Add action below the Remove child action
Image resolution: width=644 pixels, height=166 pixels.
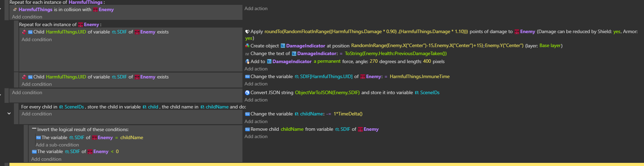coord(256,136)
